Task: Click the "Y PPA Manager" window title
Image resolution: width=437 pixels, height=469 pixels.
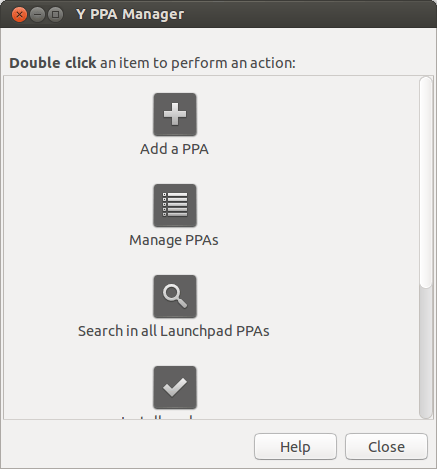Action: 130,14
